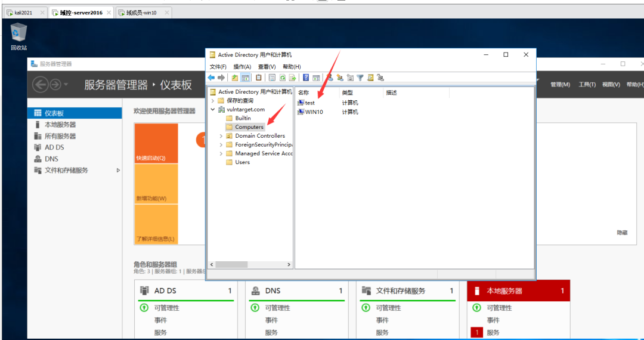Expand Managed Service Accounts tree node
The height and width of the screenshot is (340, 644).
221,153
